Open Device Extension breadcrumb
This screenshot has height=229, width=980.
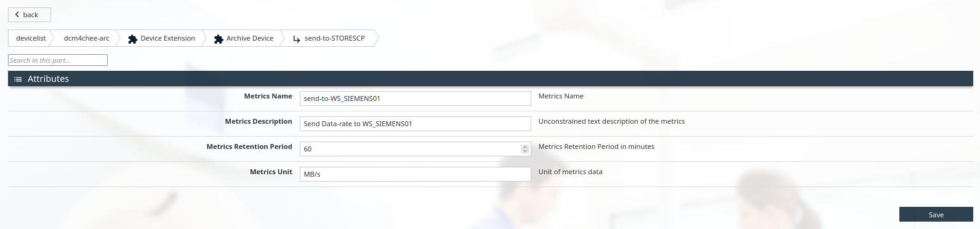click(x=161, y=38)
